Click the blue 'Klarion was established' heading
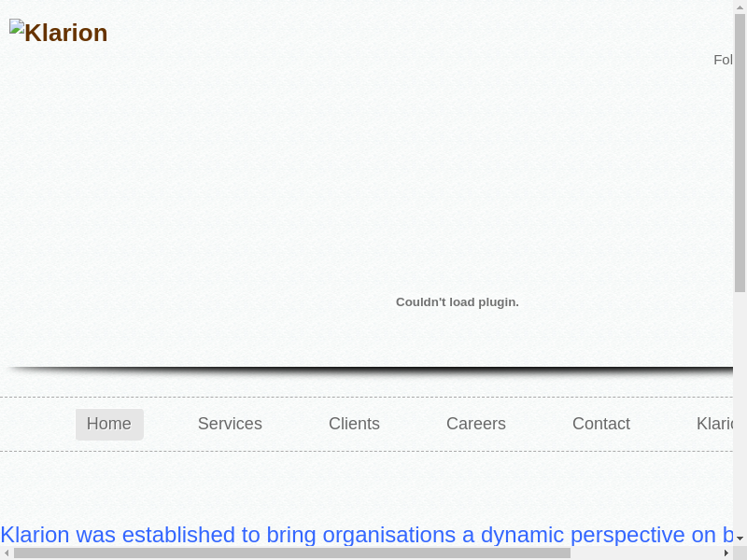Screen dimensions: 747x560 [366, 535]
